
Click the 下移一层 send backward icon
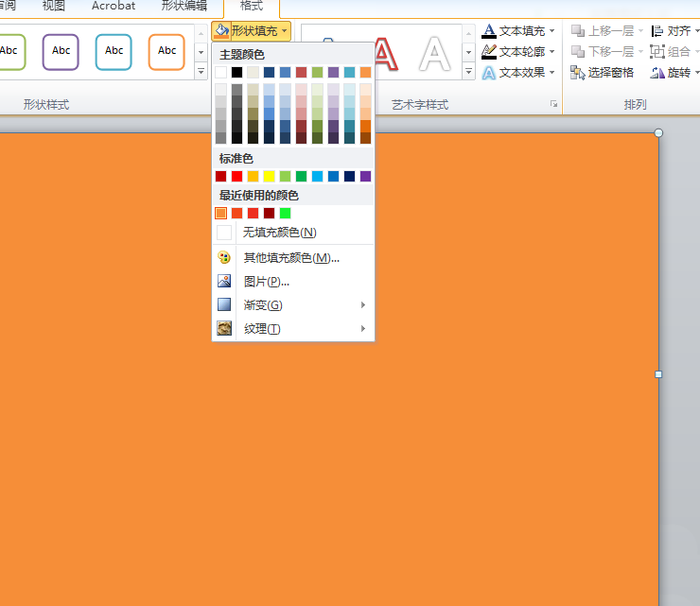click(578, 52)
